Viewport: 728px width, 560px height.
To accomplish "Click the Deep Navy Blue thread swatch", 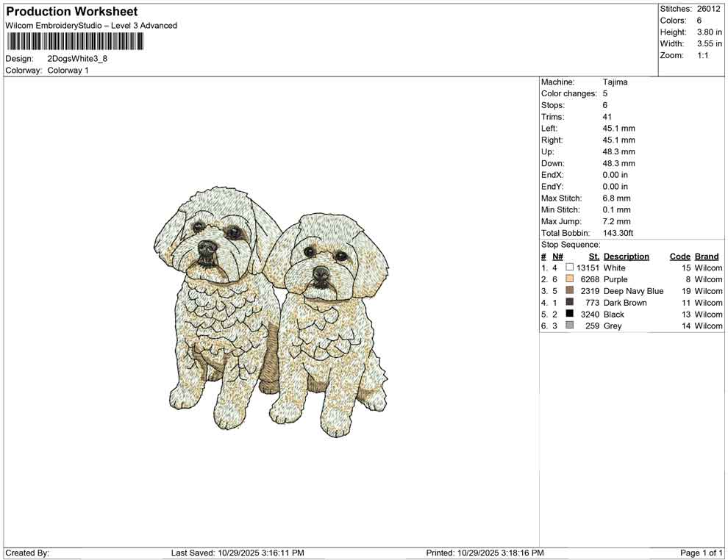I will click(570, 291).
